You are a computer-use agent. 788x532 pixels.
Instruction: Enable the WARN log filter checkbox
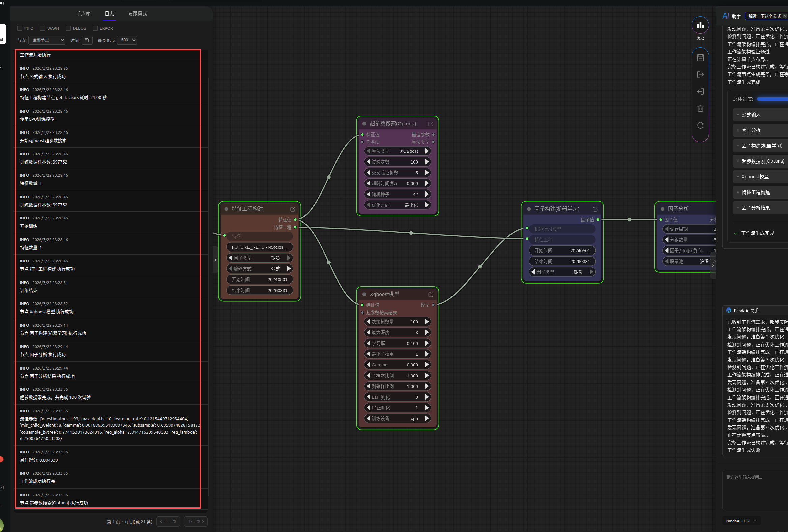[x=43, y=28]
